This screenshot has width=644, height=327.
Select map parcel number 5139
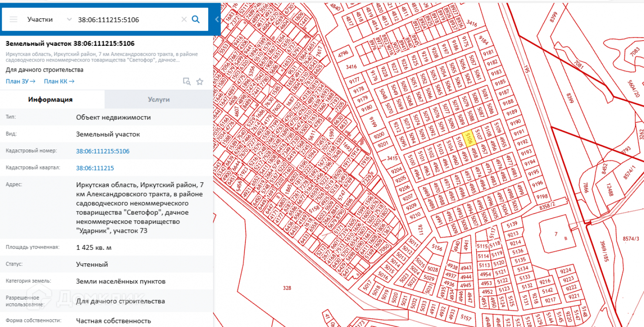[512, 224]
